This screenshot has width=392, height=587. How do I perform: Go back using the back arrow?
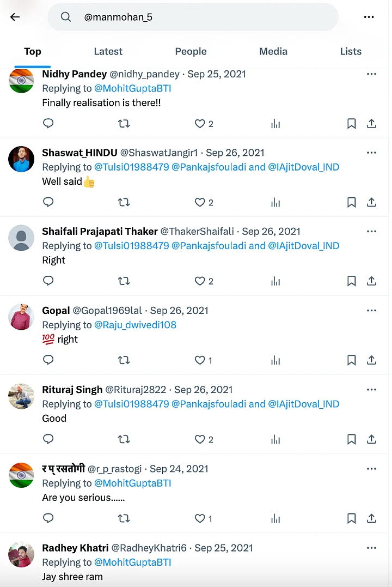pos(15,17)
